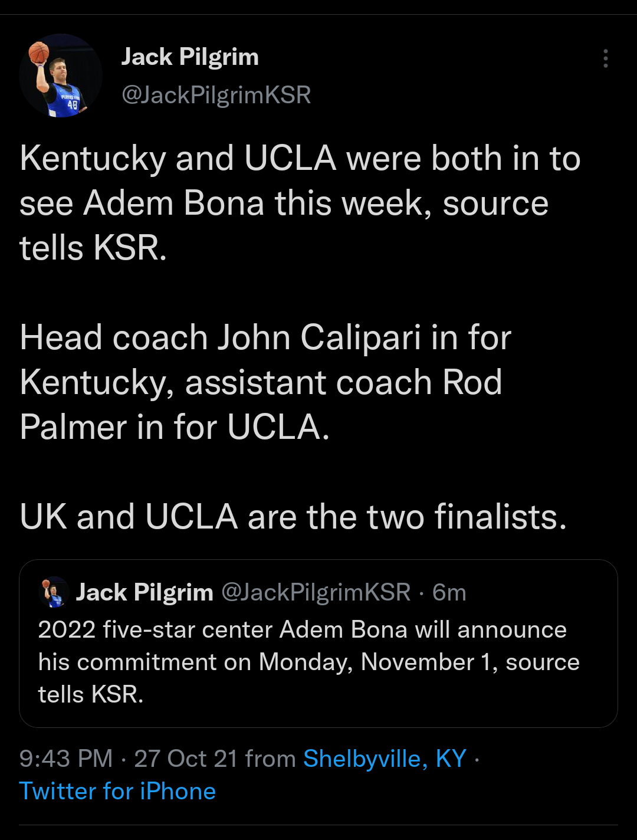Open the three-dot more options menu
Image resolution: width=637 pixels, height=840 pixels.
(x=605, y=58)
